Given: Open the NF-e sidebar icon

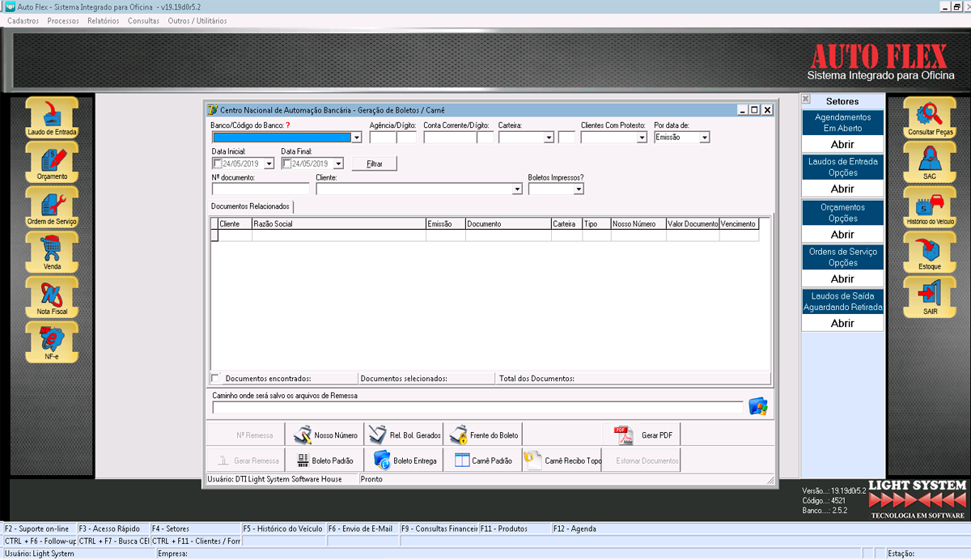Looking at the screenshot, I should (52, 342).
